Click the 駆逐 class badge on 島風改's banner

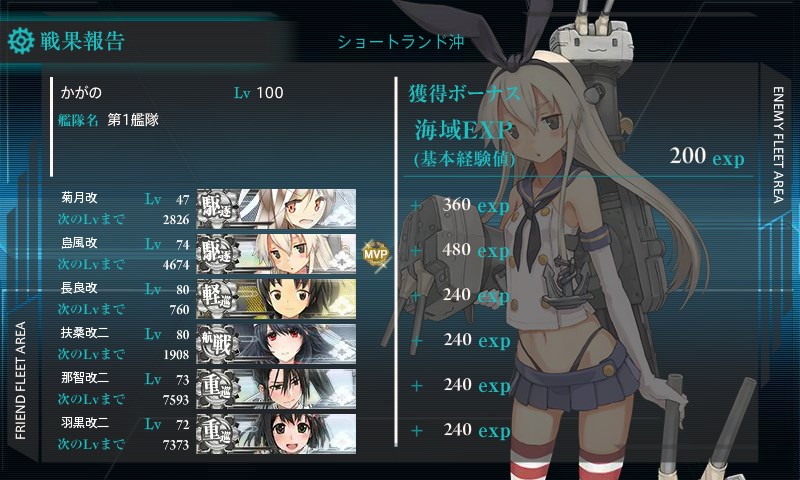click(x=218, y=253)
